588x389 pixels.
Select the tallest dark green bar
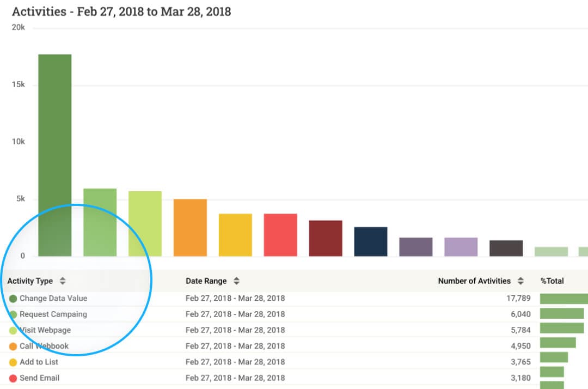pos(54,155)
